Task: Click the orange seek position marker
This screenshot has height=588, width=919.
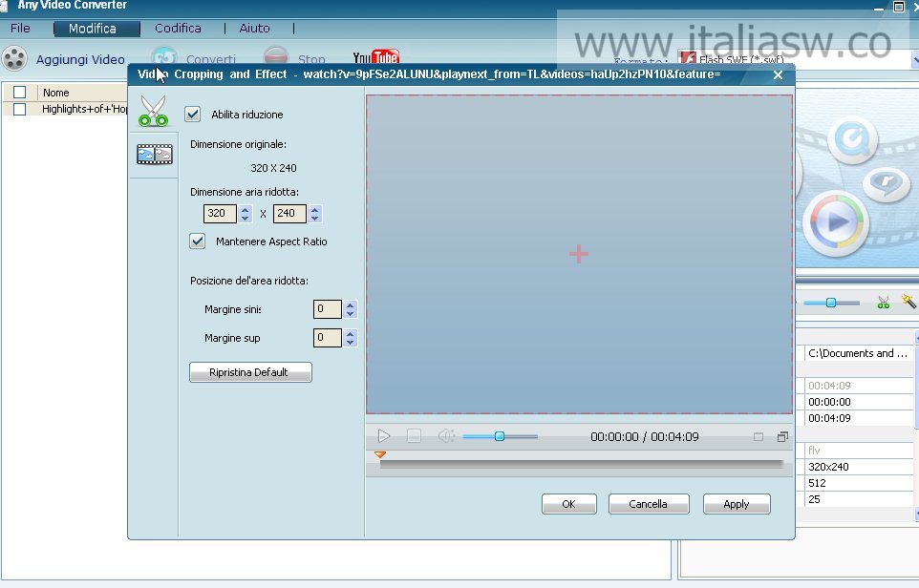Action: tap(380, 454)
